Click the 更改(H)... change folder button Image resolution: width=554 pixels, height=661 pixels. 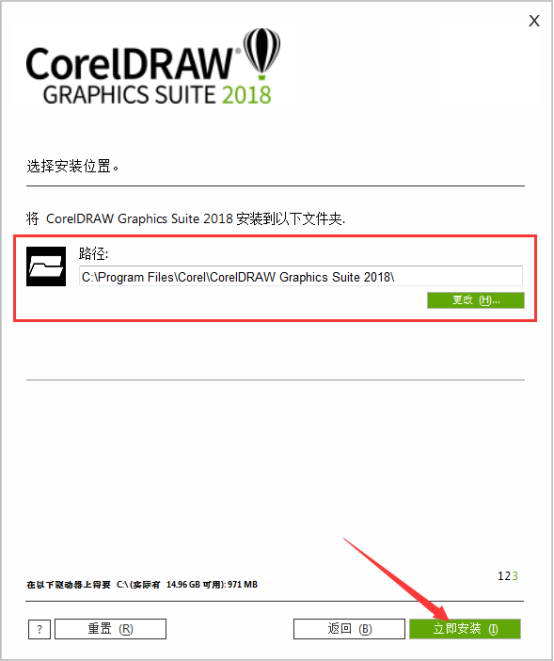[x=476, y=300]
